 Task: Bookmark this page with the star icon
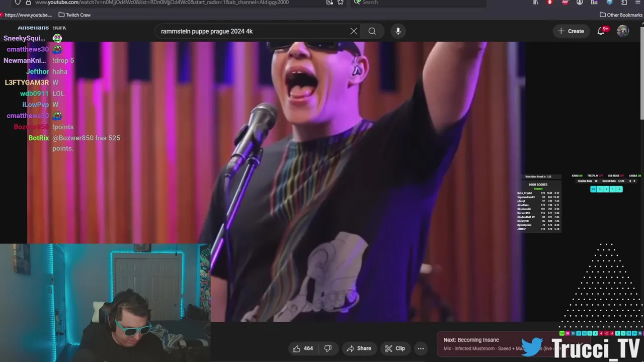click(x=341, y=3)
